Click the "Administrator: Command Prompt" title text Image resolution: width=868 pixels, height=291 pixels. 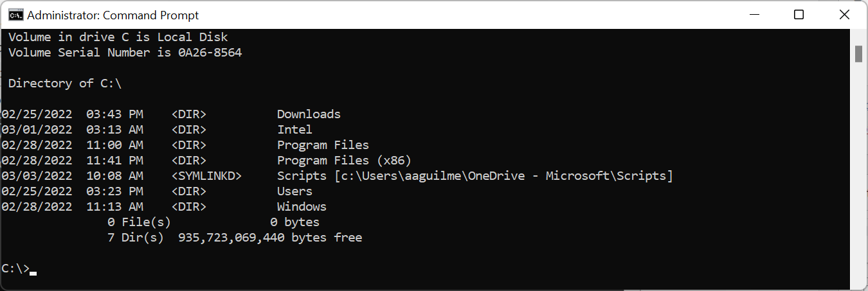113,15
